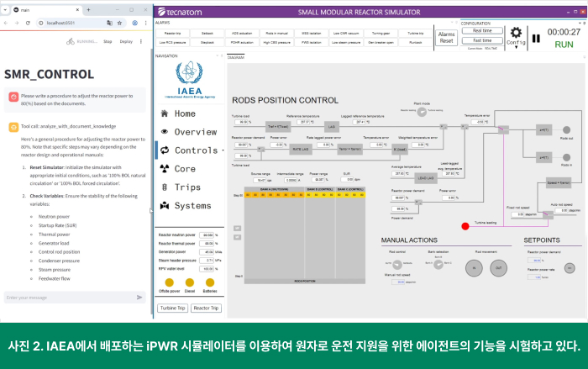Turn the Bank selection knob
The width and height of the screenshot is (588, 369).
coord(439,264)
